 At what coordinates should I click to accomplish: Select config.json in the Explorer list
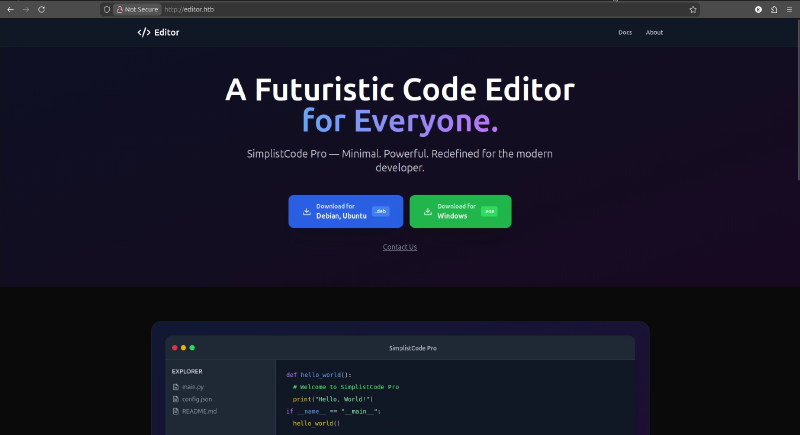tap(196, 398)
